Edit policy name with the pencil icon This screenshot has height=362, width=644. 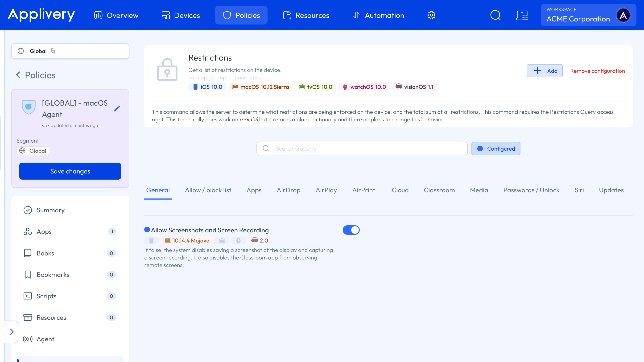(117, 108)
